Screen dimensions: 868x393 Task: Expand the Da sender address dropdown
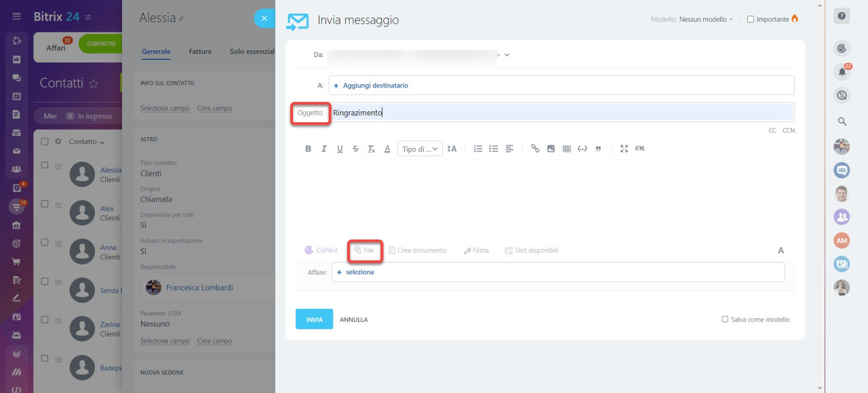pyautogui.click(x=507, y=54)
